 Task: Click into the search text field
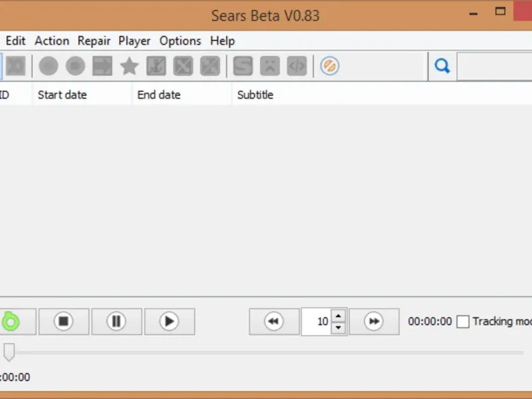pyautogui.click(x=494, y=66)
